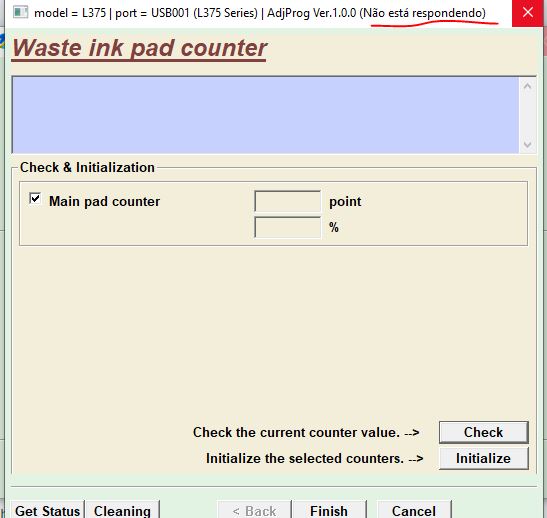The image size is (547, 518).
Task: Click the Check button for counter value
Action: click(484, 432)
